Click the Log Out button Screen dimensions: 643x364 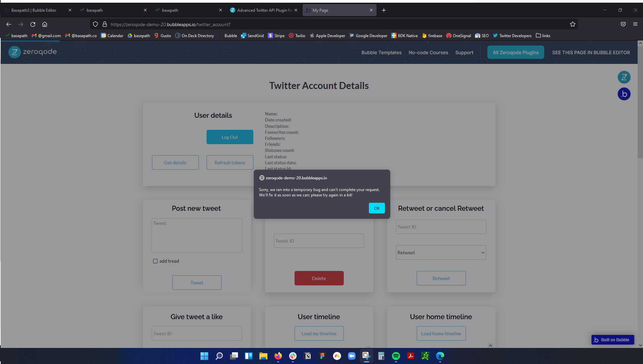(230, 137)
